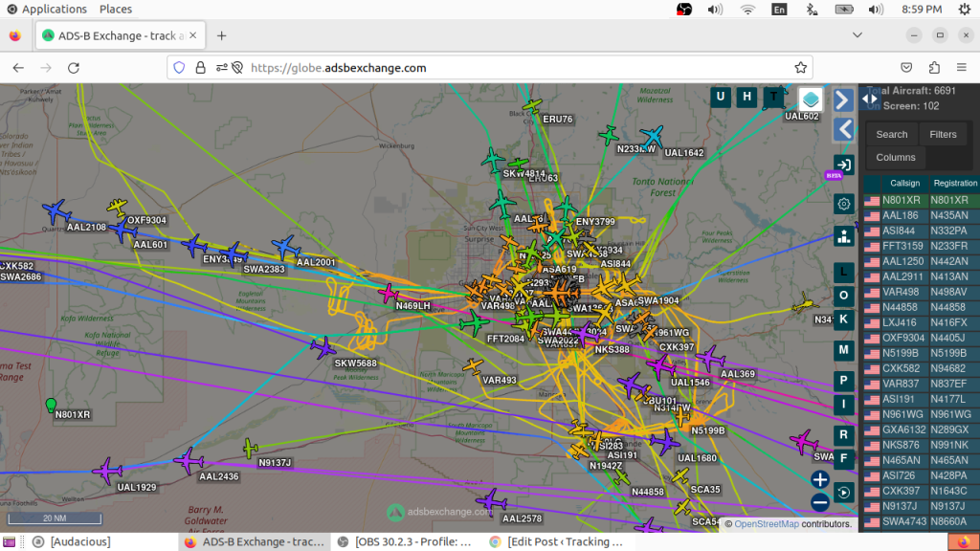The height and width of the screenshot is (551, 980).
Task: Open a new browser tab
Action: [x=221, y=35]
